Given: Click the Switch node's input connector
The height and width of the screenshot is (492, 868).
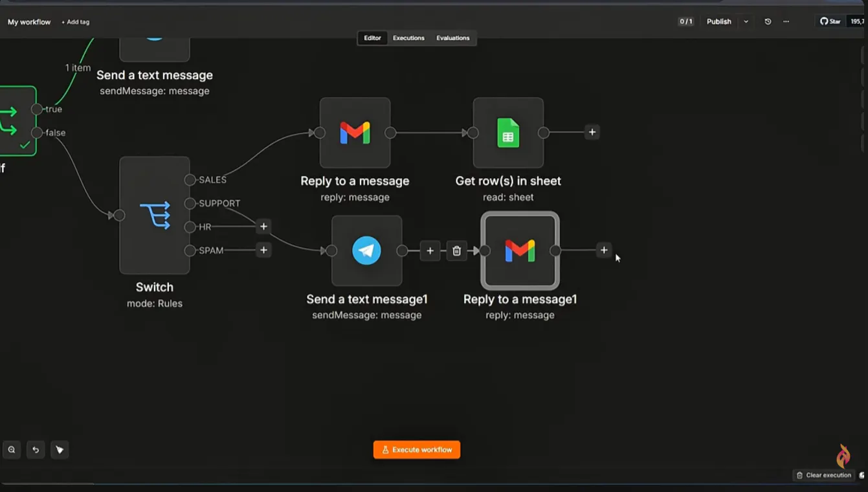Looking at the screenshot, I should [x=119, y=215].
